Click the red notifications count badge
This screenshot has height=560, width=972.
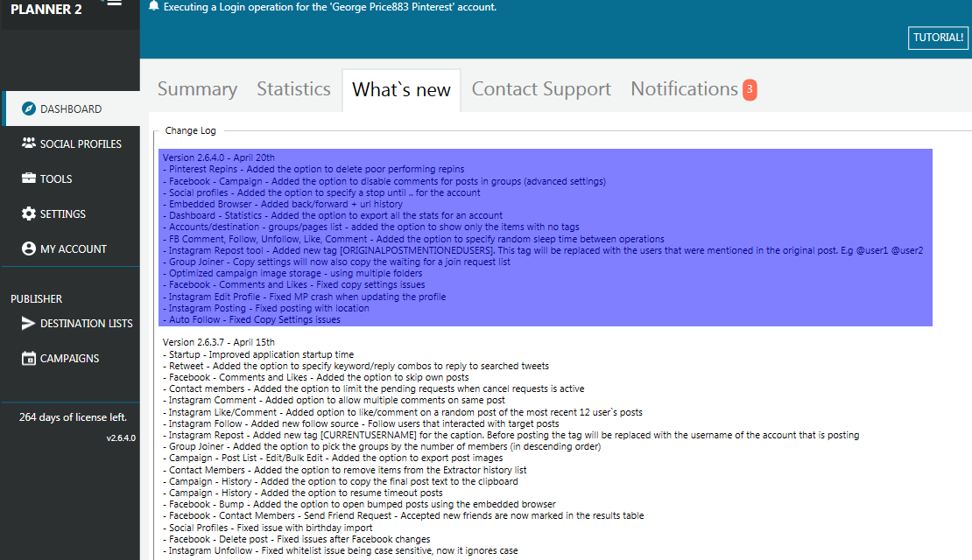(750, 89)
